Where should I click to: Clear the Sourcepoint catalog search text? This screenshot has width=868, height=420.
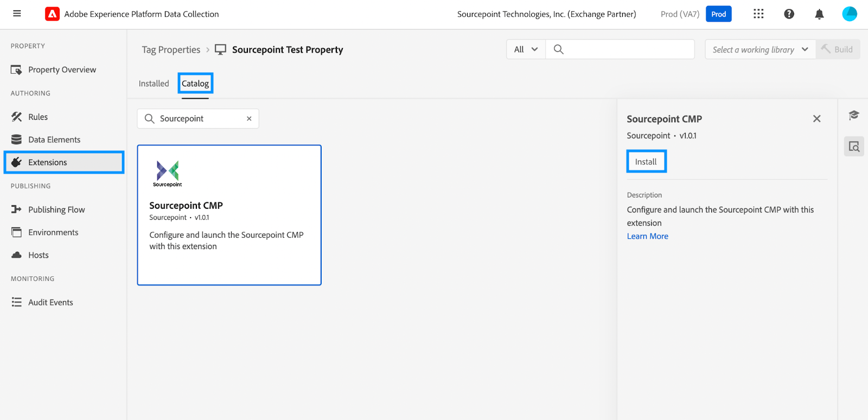pyautogui.click(x=249, y=119)
